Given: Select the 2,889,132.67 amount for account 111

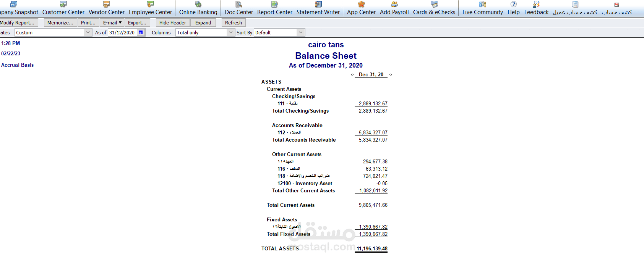Looking at the screenshot, I should coord(373,104).
